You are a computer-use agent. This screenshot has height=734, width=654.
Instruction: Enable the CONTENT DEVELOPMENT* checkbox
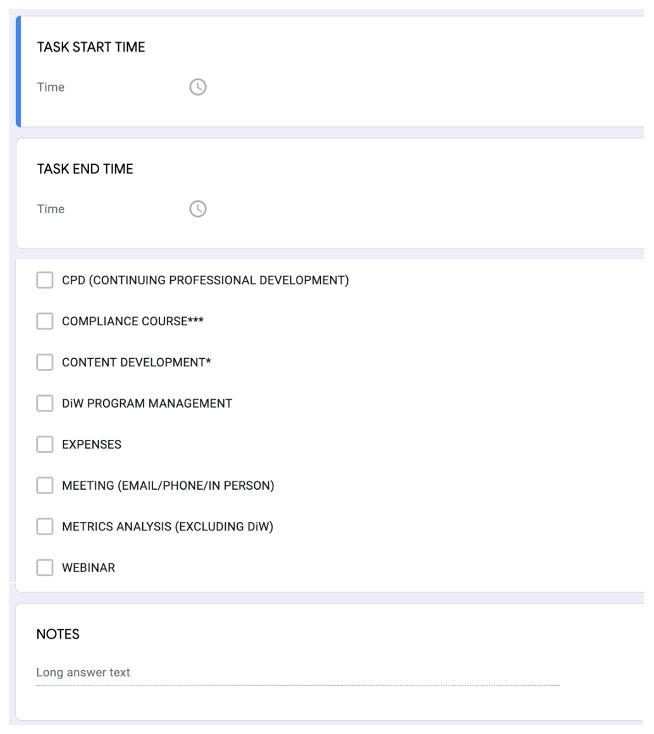click(x=45, y=362)
